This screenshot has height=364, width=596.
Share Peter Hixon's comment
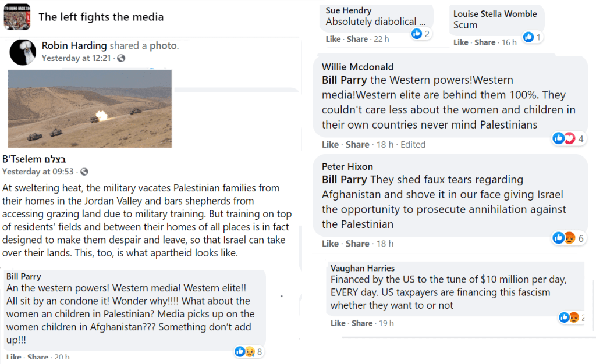coord(357,244)
